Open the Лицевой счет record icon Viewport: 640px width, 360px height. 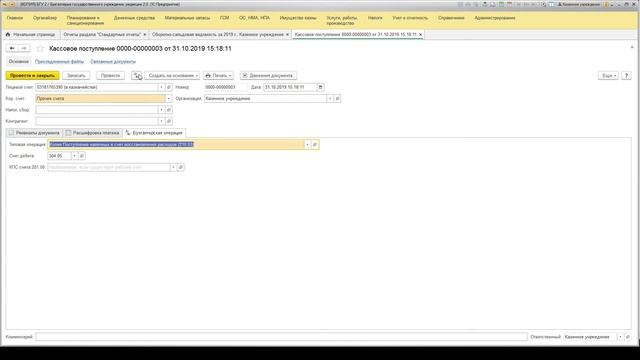(169, 87)
